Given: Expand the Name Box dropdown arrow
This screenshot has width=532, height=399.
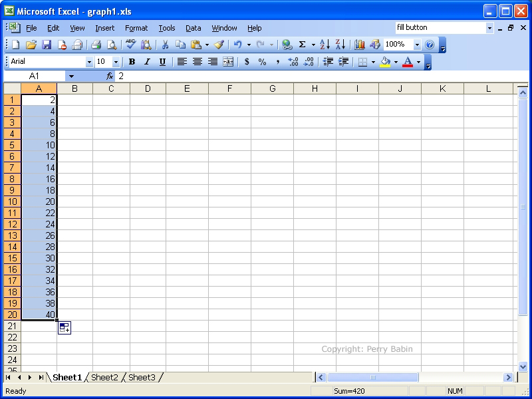Looking at the screenshot, I should coord(71,76).
